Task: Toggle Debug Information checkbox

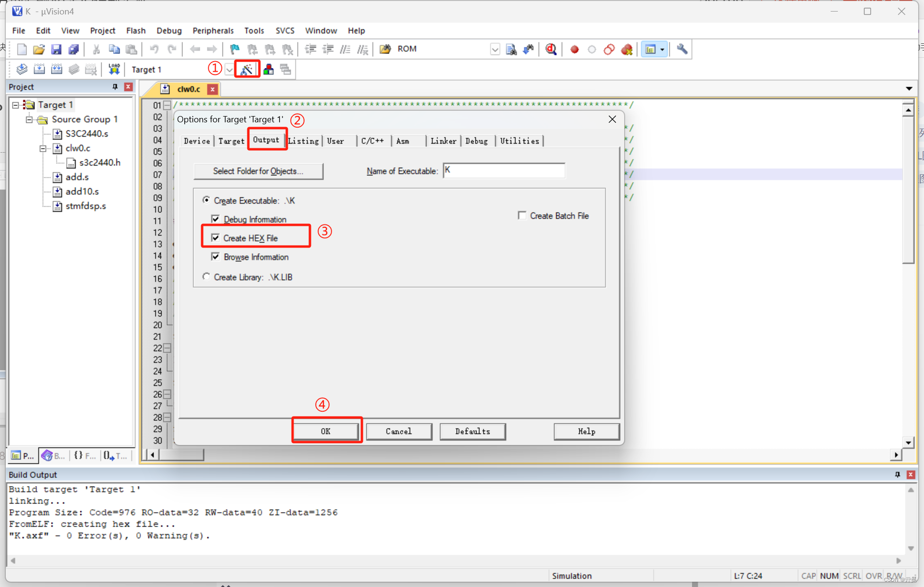Action: pyautogui.click(x=215, y=219)
